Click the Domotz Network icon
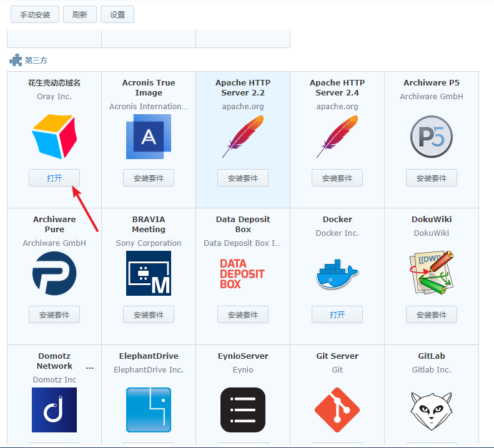 (54, 409)
